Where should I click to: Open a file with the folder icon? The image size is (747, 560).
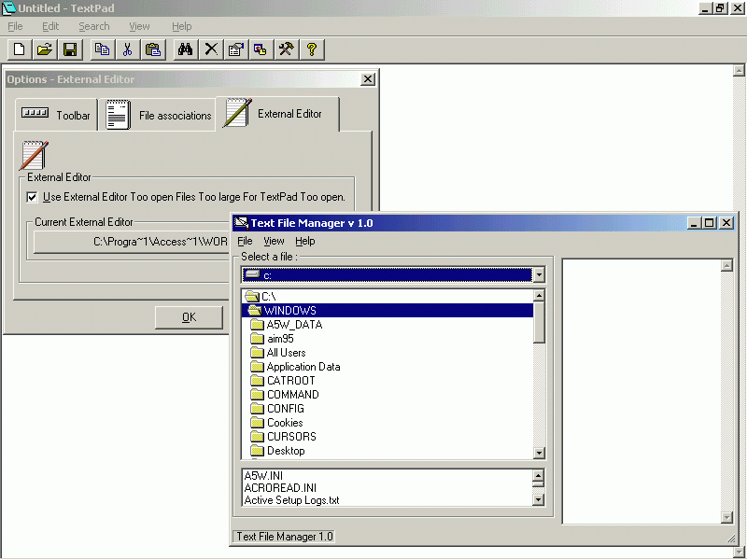pyautogui.click(x=44, y=49)
